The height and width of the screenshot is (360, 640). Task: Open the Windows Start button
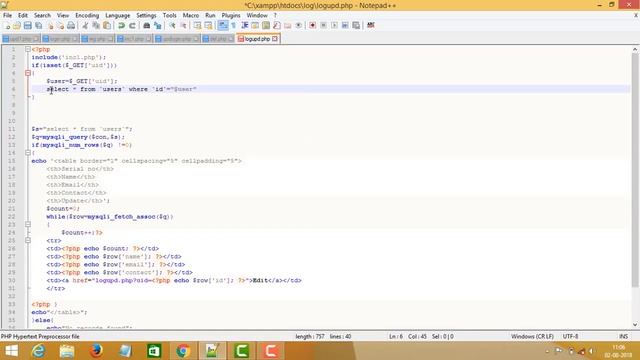pyautogui.click(x=11, y=351)
